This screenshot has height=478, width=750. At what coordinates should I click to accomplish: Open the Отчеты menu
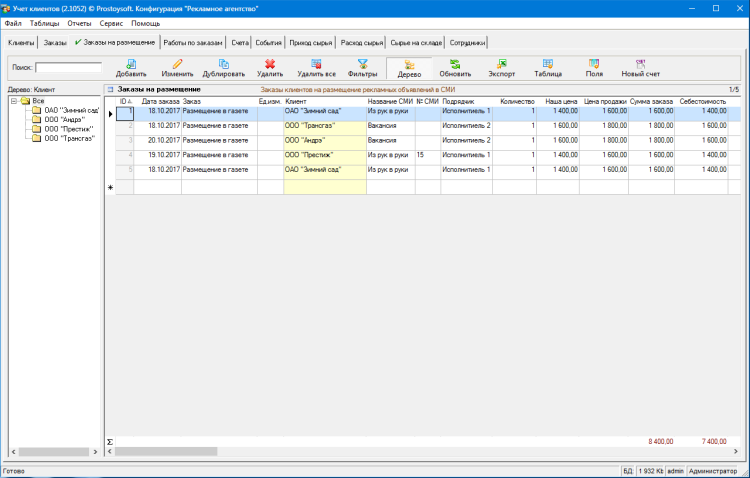click(79, 22)
